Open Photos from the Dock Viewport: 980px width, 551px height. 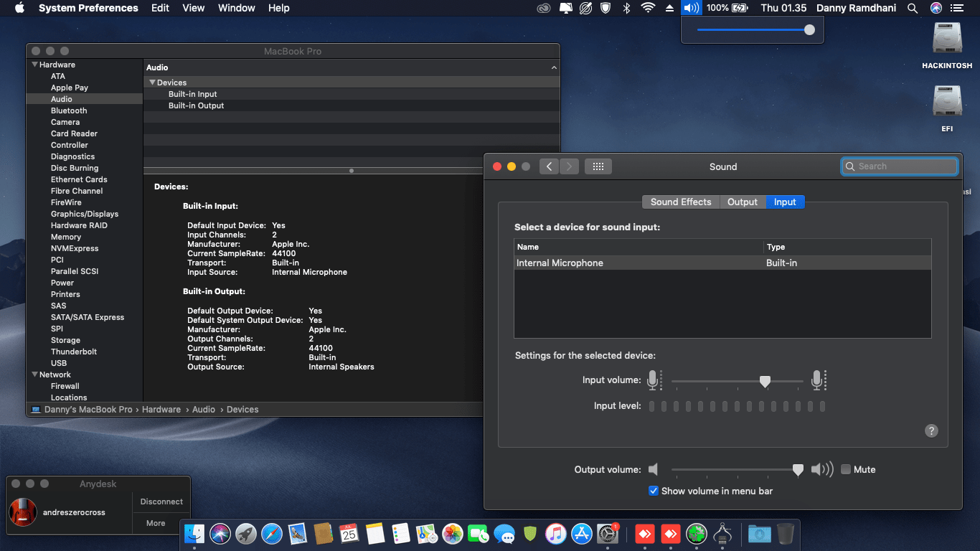click(452, 534)
